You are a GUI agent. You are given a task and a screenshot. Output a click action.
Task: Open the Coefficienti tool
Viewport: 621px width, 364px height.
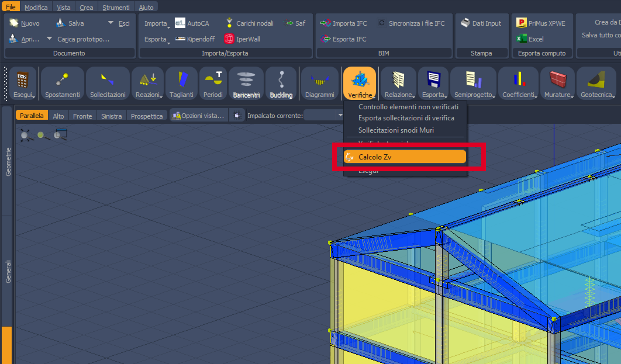click(519, 84)
